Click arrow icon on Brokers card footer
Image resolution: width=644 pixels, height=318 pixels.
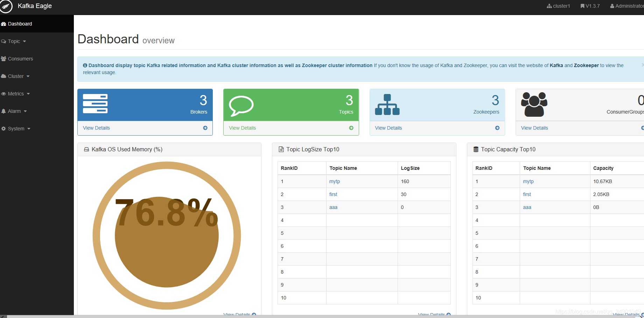click(205, 128)
